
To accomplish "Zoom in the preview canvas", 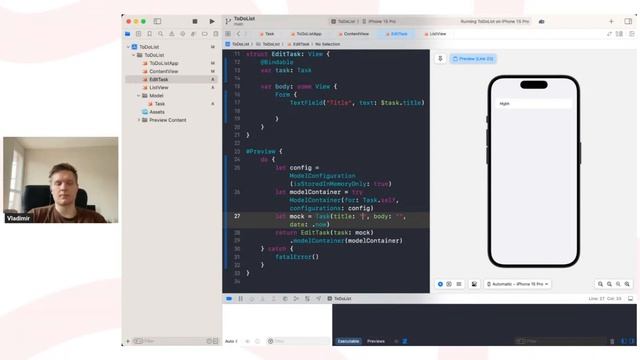I will pyautogui.click(x=627, y=284).
